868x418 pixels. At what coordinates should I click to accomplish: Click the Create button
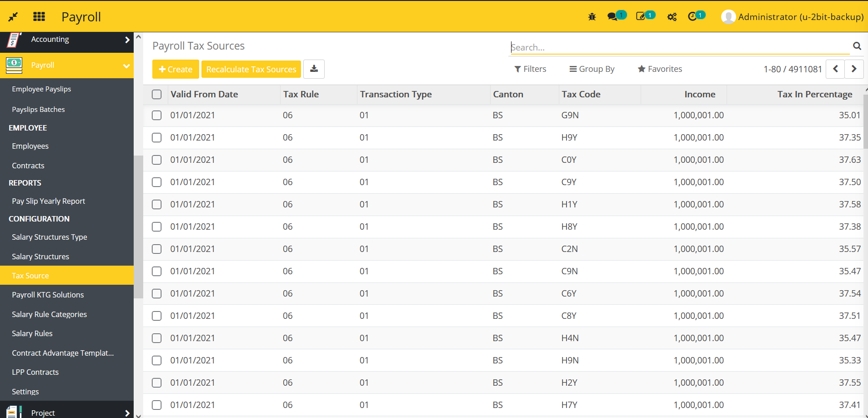point(176,69)
